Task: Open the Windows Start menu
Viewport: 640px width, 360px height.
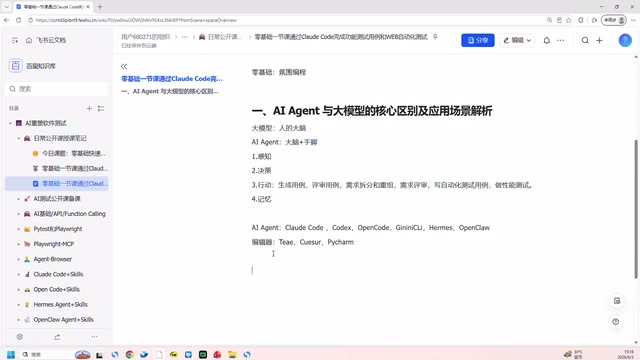Action: [11, 354]
